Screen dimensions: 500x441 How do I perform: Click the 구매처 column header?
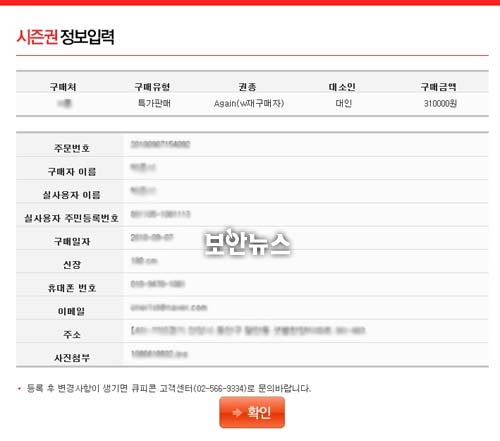pos(63,87)
